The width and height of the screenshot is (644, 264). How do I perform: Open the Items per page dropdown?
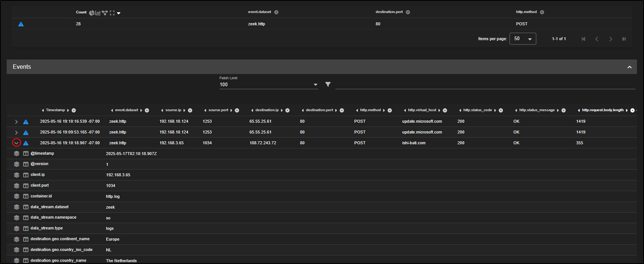coord(523,39)
